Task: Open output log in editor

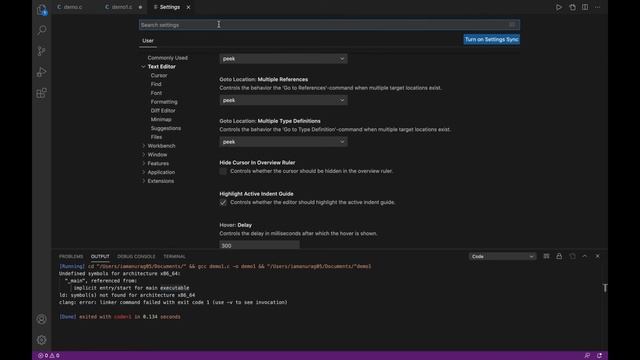Action: point(572,256)
